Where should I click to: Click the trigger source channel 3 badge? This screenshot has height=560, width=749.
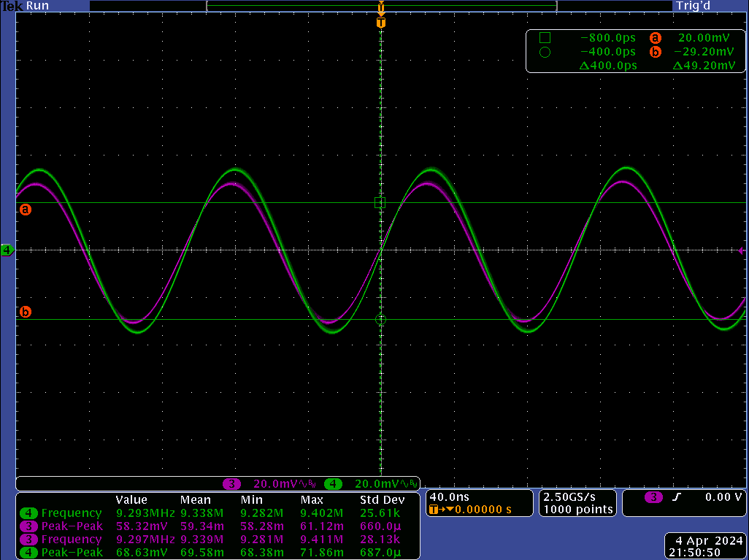[x=653, y=497]
